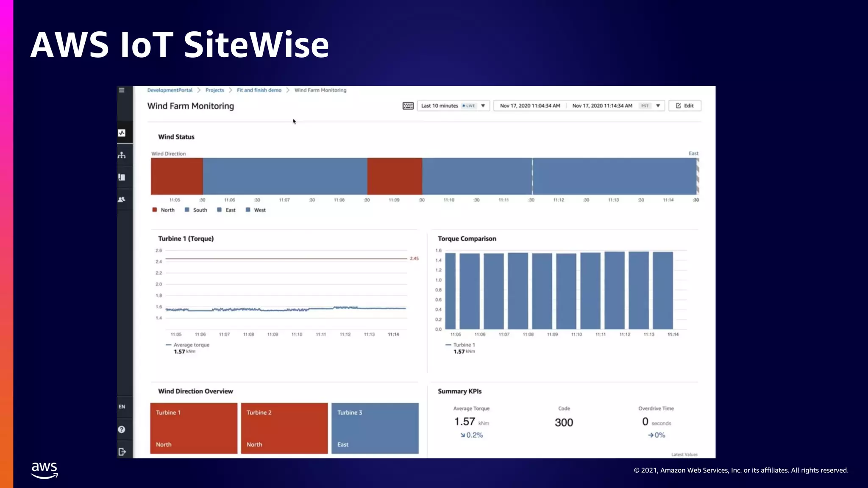Open the hamburger menu in the sidebar
Image resolution: width=868 pixels, height=488 pixels.
(122, 90)
